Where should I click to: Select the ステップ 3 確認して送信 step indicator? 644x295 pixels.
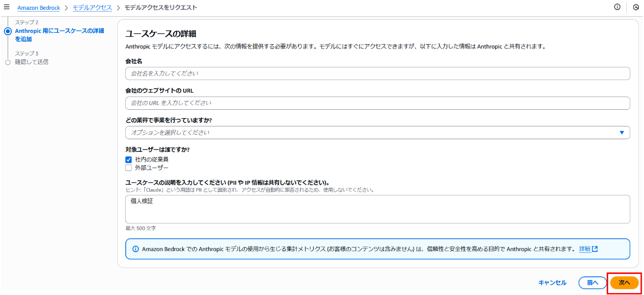click(x=7, y=62)
